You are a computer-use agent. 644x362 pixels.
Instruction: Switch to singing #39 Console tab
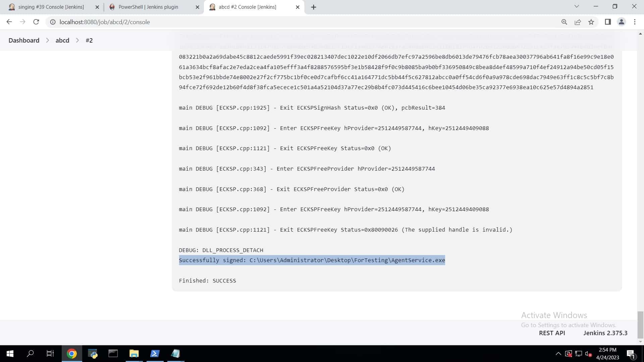[51, 7]
